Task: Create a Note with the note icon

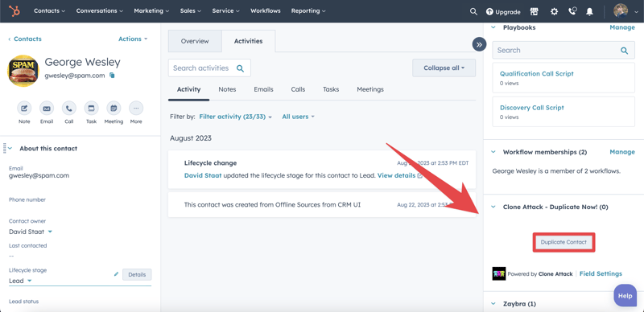Action: click(24, 109)
